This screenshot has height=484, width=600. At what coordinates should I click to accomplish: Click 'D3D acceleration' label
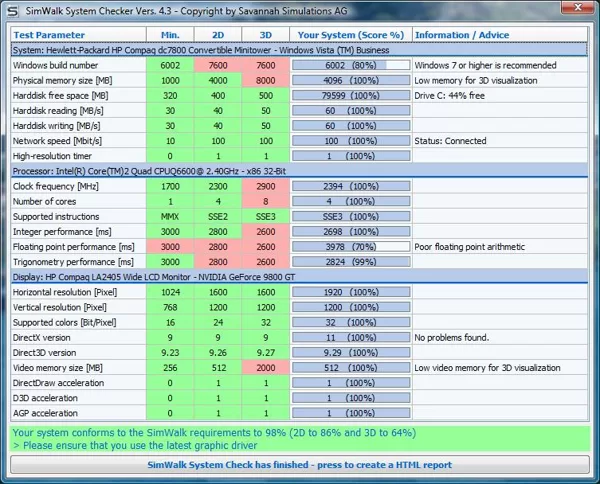coord(45,398)
